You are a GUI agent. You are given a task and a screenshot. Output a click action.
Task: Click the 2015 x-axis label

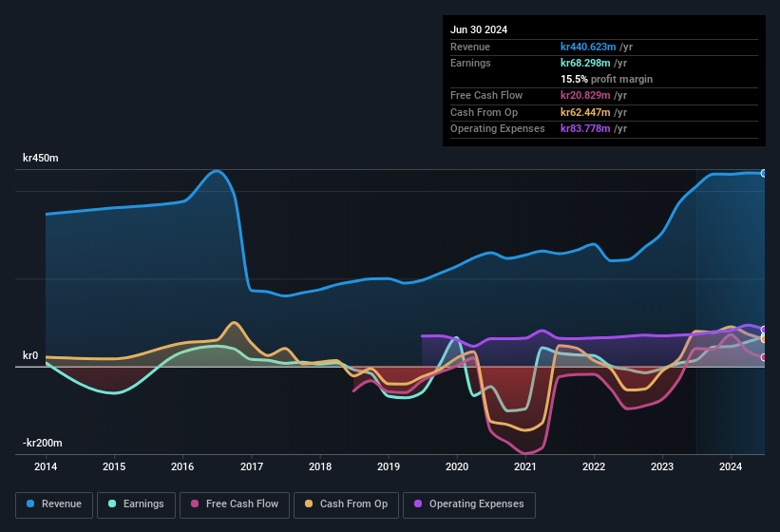click(114, 466)
